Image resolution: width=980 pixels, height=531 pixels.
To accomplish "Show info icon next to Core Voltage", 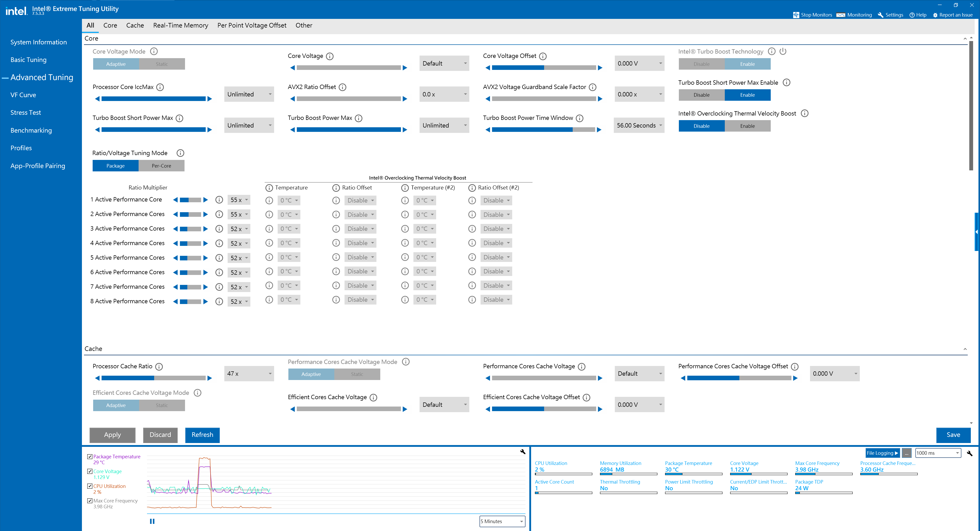I will [x=330, y=56].
